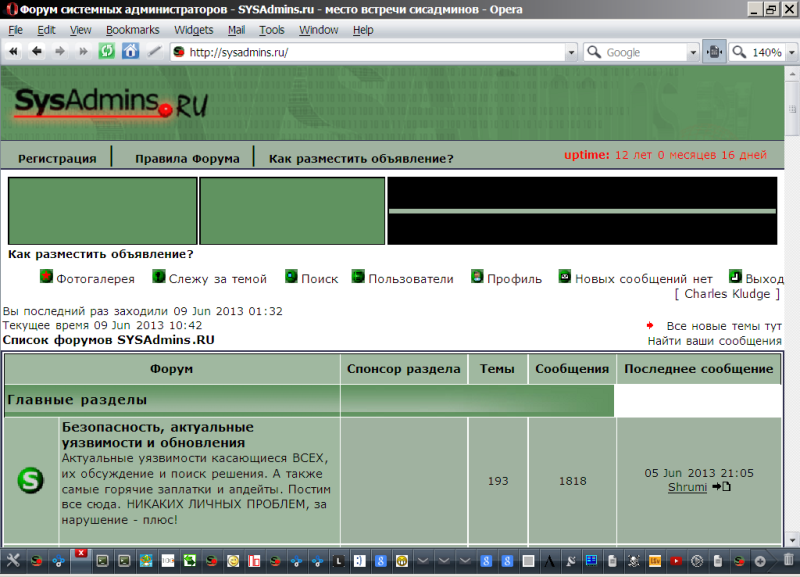Open the Mail menu
800x577 pixels.
point(236,30)
